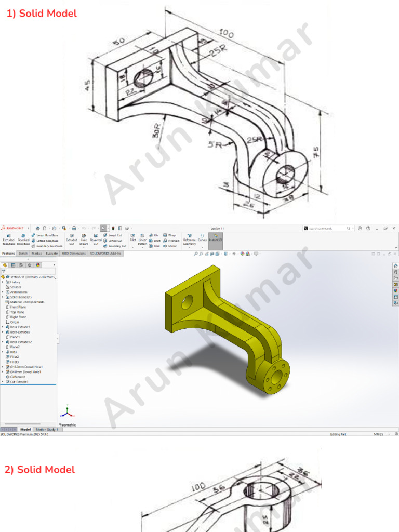Screen dimensions: 399x532
Task: Select the Mirror tool
Action: point(170,246)
